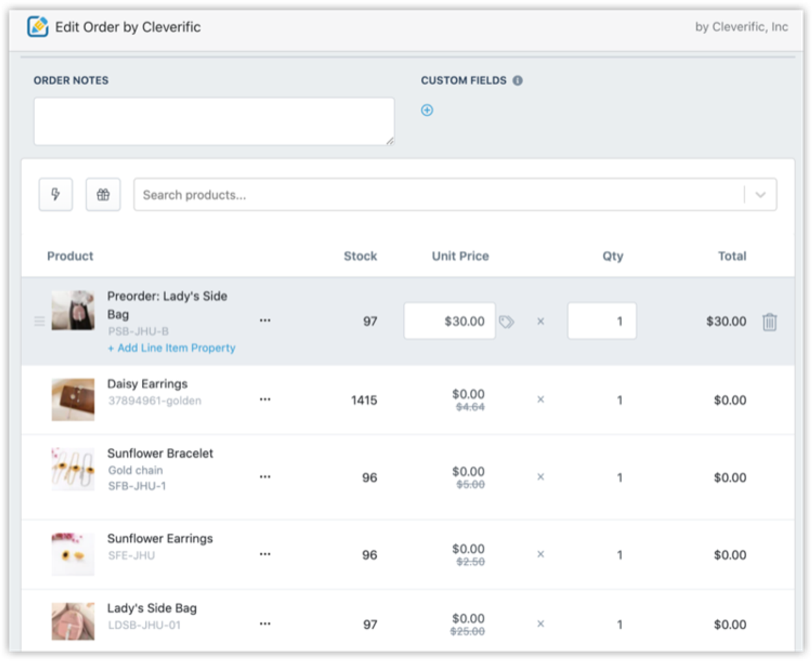The height and width of the screenshot is (661, 812).
Task: Open more options for Sunflower Bracelet
Action: (265, 477)
